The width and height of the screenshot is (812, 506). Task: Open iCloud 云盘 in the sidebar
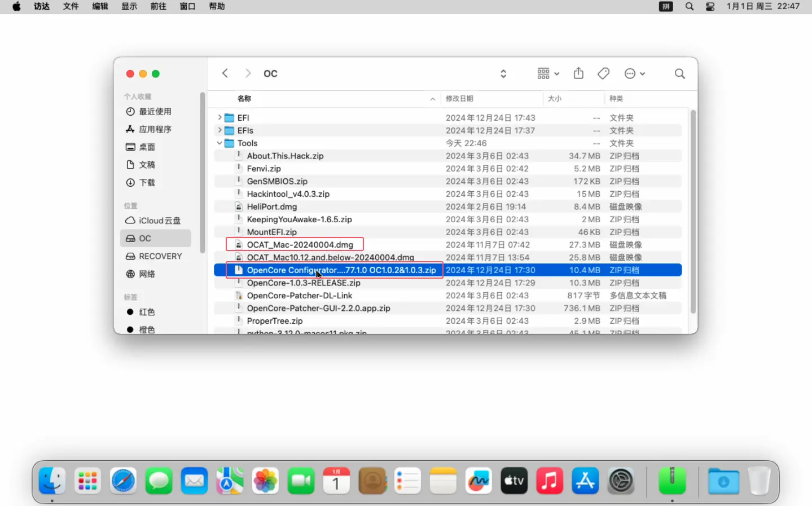pyautogui.click(x=155, y=221)
